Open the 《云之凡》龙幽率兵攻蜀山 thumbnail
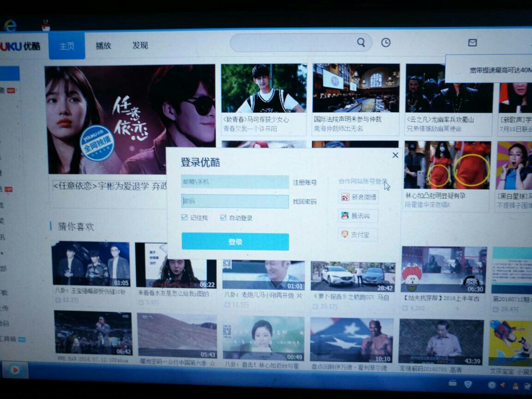Screen dimensions: 532x399 (448, 89)
